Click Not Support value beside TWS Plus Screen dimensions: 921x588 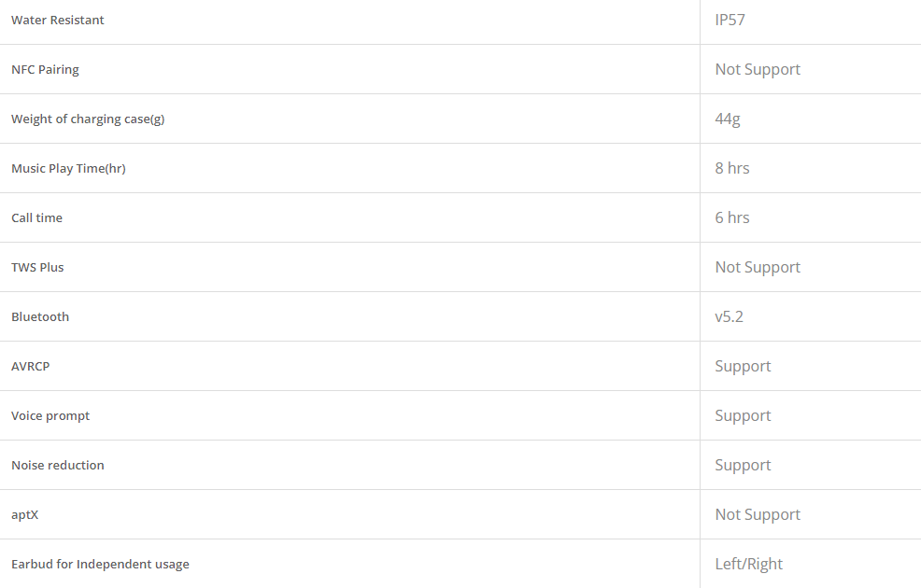pos(758,267)
